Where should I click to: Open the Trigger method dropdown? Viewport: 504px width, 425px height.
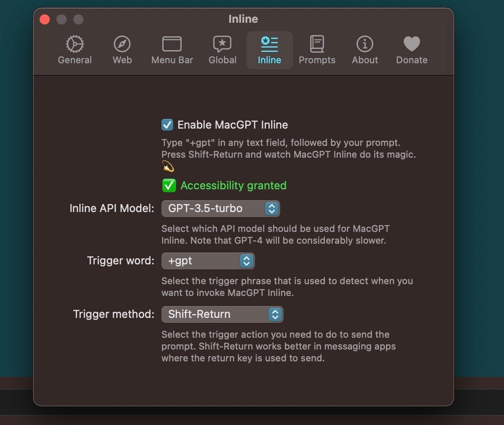222,315
